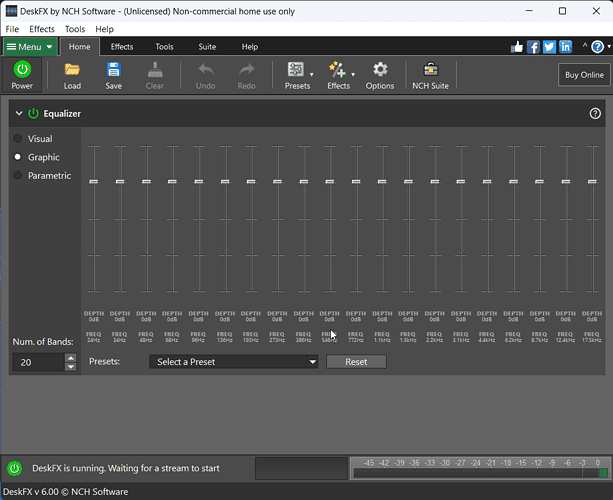Click the 193Hz band slider handle
Screen dimensions: 613x500
click(x=251, y=181)
